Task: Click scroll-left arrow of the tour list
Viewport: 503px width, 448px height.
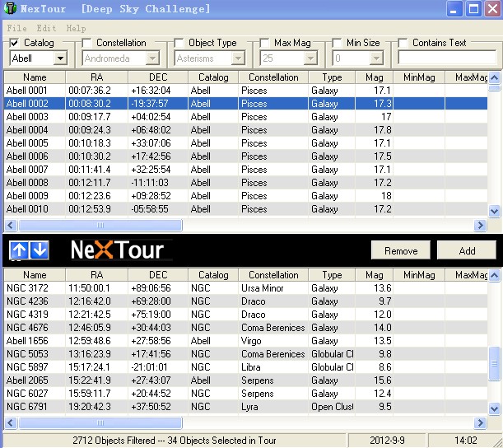Action: (11, 423)
